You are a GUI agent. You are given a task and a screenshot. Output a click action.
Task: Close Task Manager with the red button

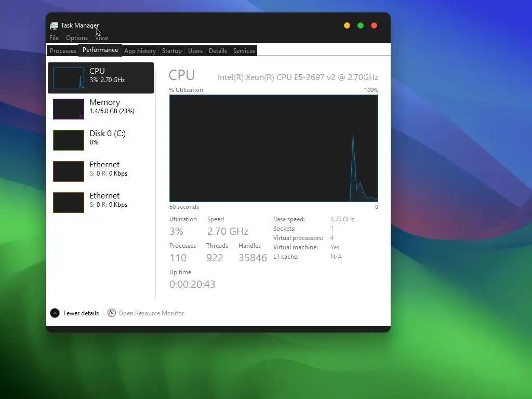pos(374,26)
